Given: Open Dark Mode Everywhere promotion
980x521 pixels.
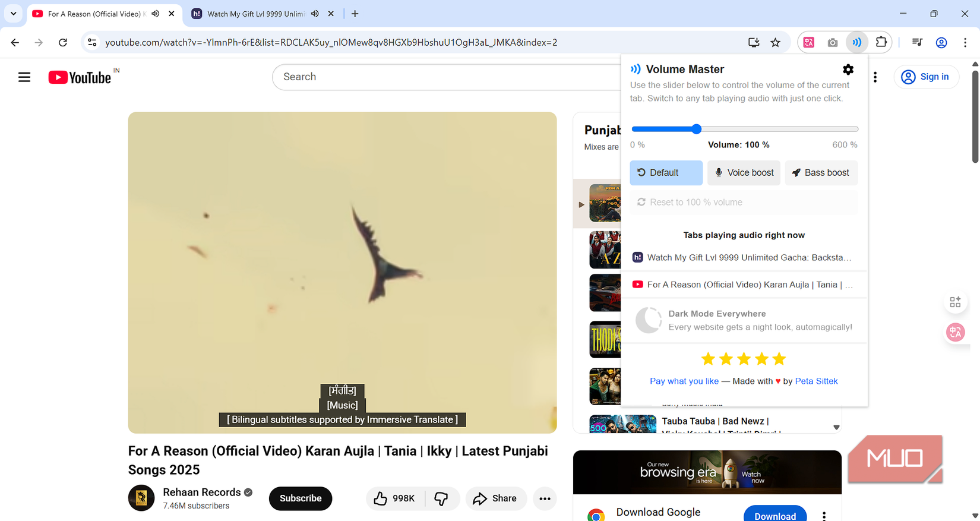Looking at the screenshot, I should click(744, 320).
